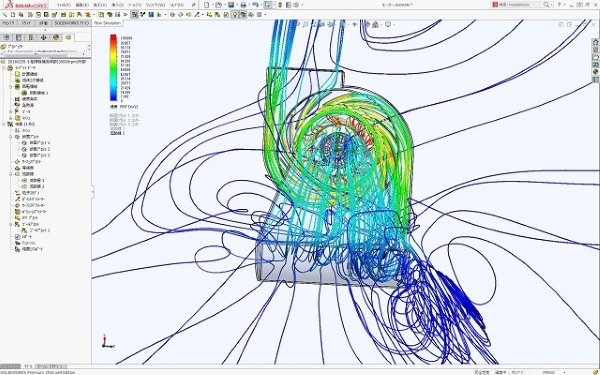Click the Undo arrow icon
Screen dimensions: 600x375
[255, 5]
